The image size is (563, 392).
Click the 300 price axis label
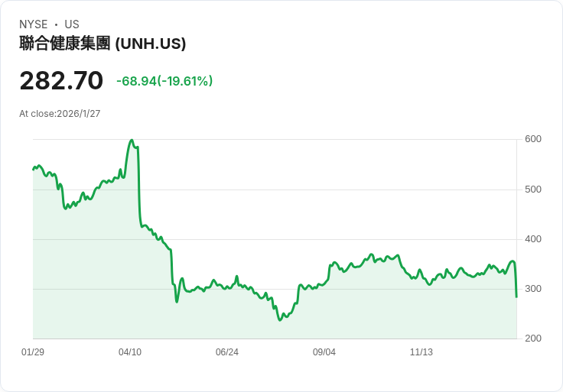click(533, 289)
